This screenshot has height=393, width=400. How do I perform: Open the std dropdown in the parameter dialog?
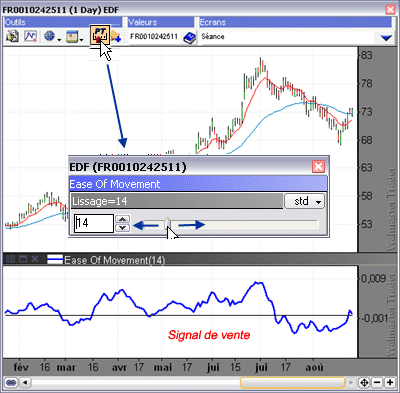click(x=304, y=201)
